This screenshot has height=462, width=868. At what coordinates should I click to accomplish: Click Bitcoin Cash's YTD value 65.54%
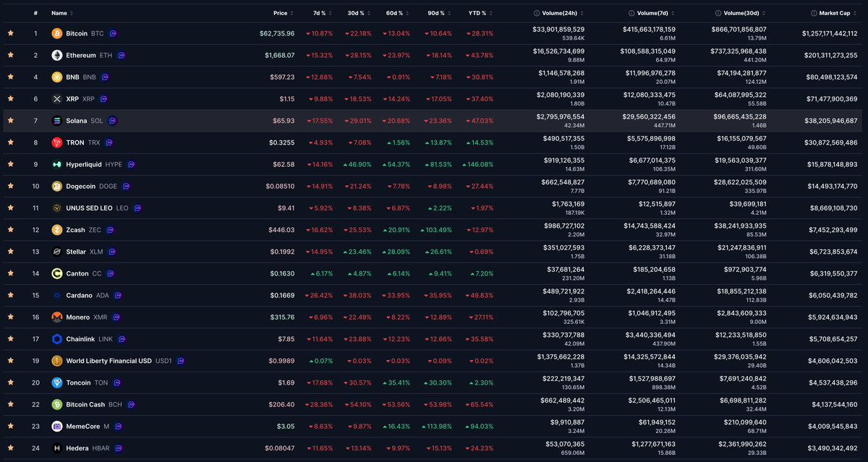pos(480,404)
